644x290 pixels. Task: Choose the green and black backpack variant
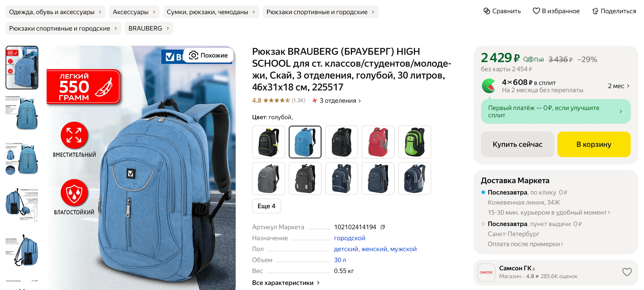(x=414, y=142)
